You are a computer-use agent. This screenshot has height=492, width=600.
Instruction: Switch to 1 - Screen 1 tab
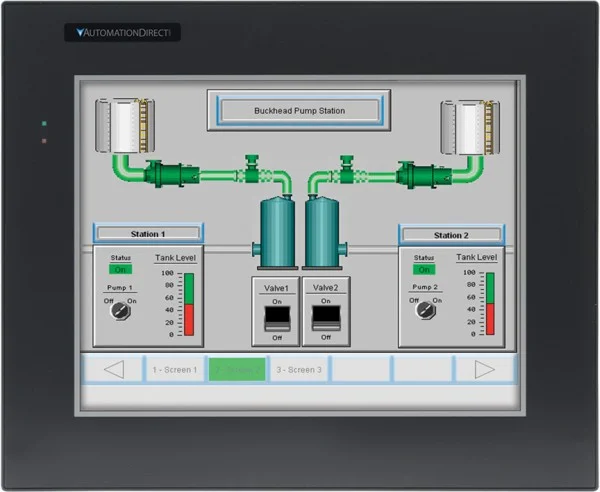(x=175, y=370)
